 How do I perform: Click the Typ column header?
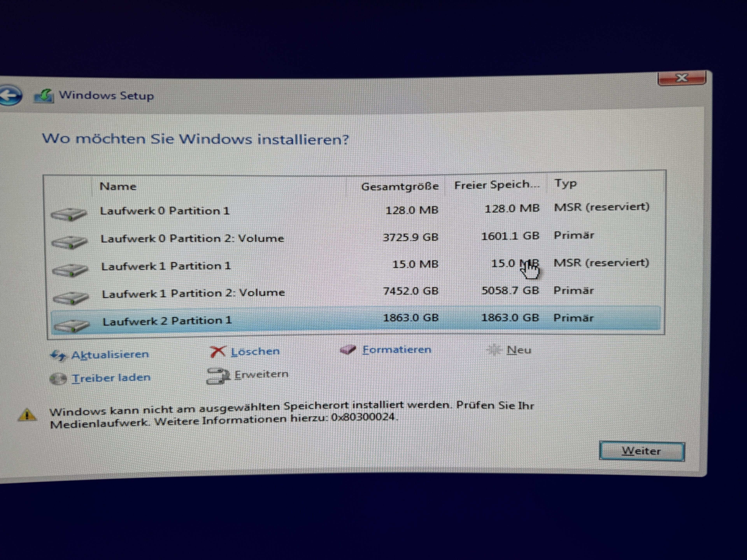click(x=566, y=184)
